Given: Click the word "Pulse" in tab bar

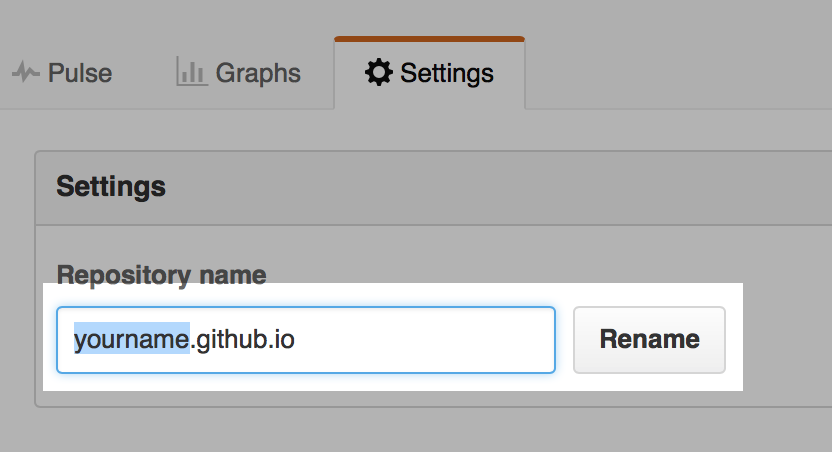Looking at the screenshot, I should (79, 73).
